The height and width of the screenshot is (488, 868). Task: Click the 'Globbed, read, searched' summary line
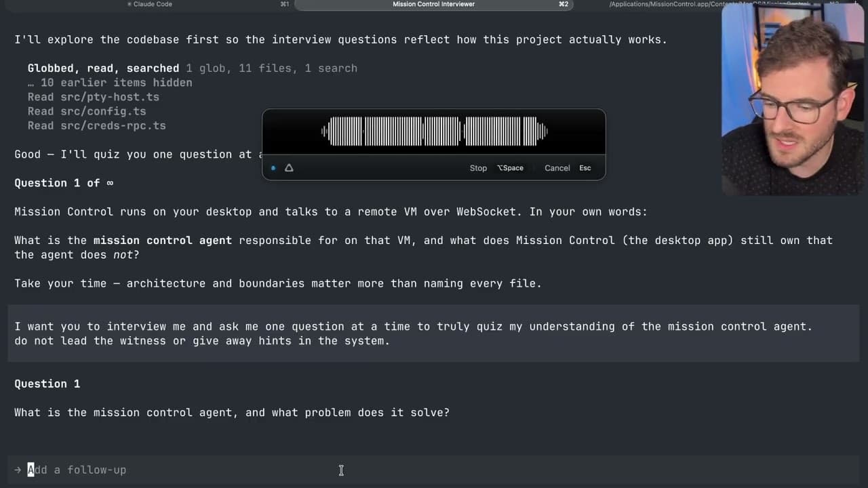coord(192,68)
